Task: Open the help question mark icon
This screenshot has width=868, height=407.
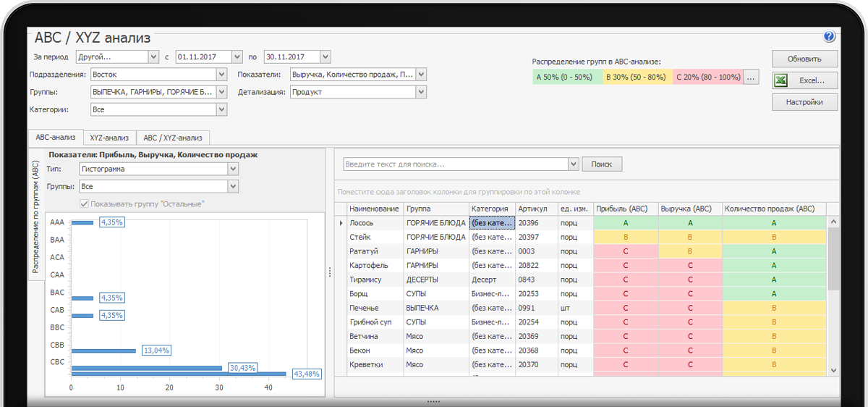Action: [829, 37]
